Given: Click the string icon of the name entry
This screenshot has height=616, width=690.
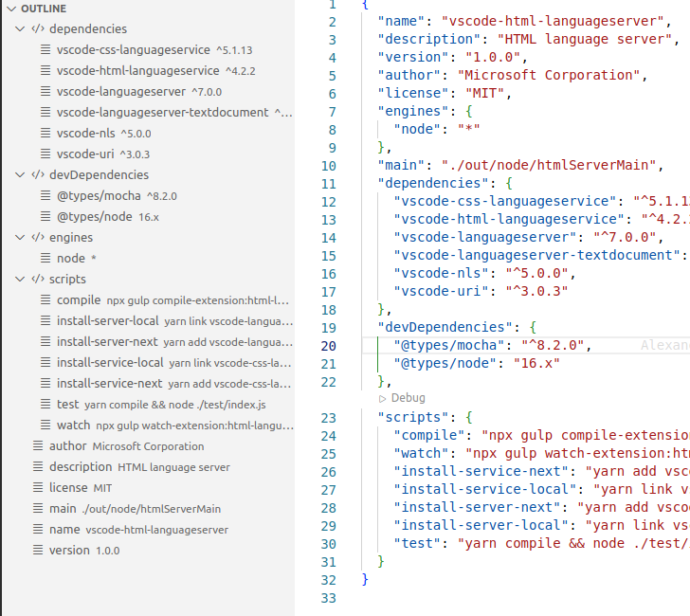Looking at the screenshot, I should pyautogui.click(x=38, y=530).
